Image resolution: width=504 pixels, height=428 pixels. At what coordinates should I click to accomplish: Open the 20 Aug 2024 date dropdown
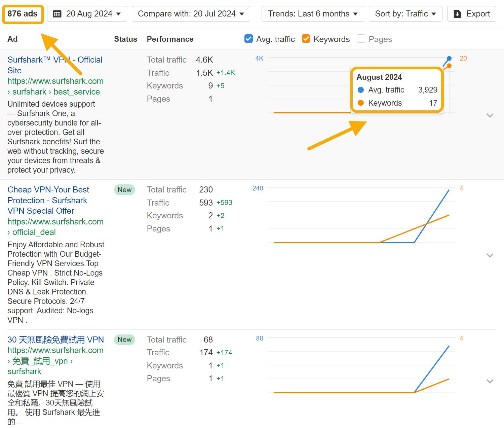87,13
